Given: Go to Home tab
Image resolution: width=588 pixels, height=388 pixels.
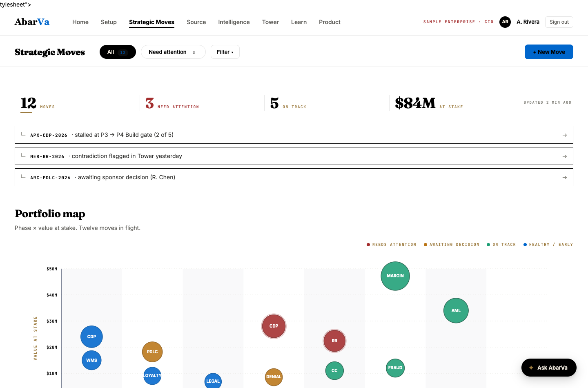Looking at the screenshot, I should click(80, 22).
